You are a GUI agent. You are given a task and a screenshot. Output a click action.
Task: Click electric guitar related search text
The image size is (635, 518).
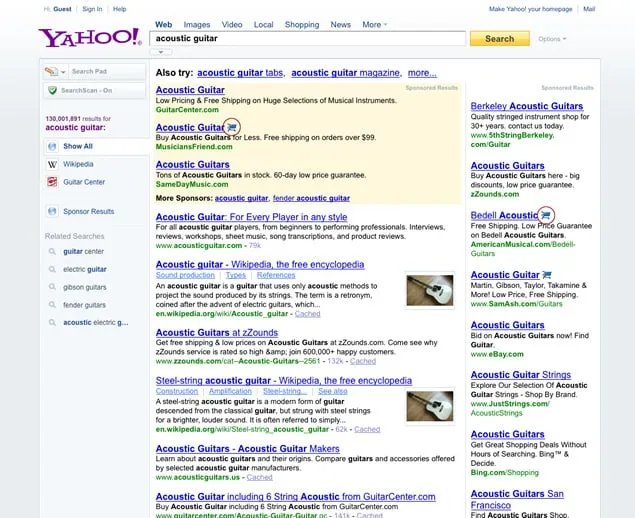[85, 269]
